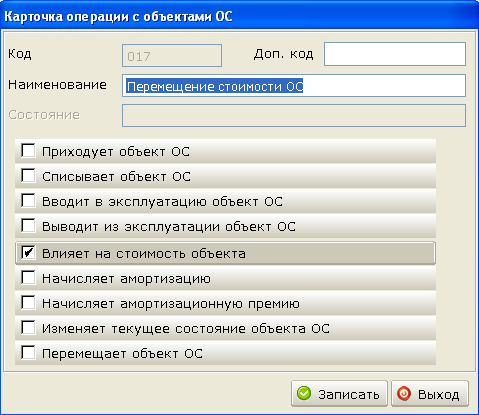Viewport: 479px width, 415px height.
Task: Click the Наименование text field
Action: coord(294,86)
